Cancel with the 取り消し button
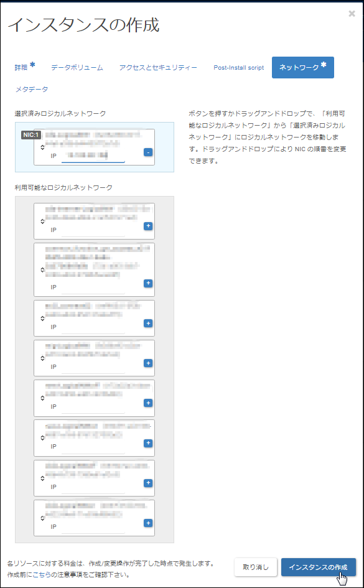Viewport: 364px width, 588px height. (256, 567)
